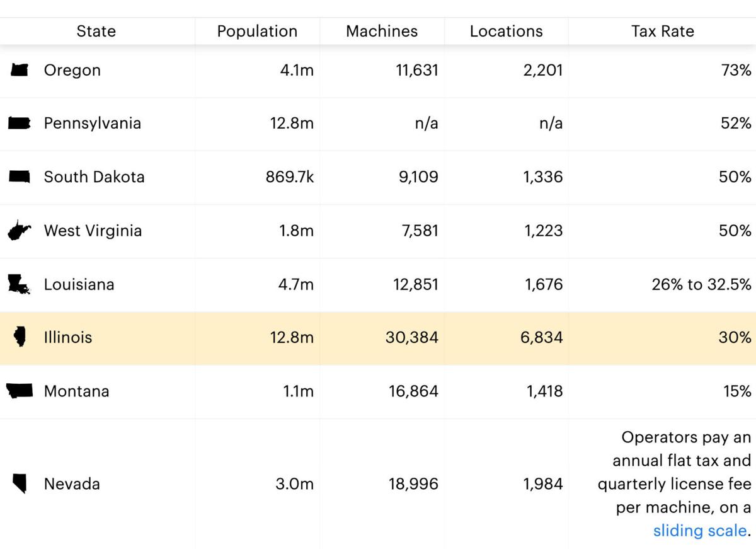The image size is (756, 549).
Task: Click the Nevada state silhouette icon
Action: coord(20,484)
